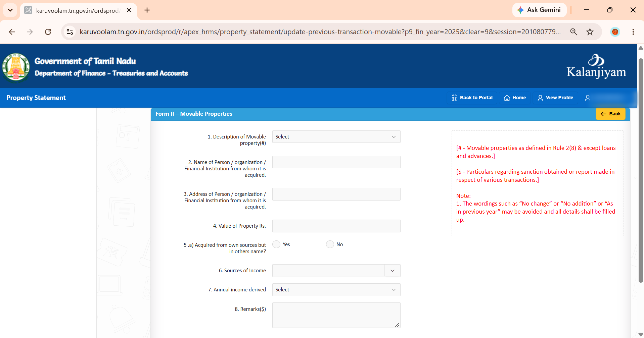Click the Sources of Income input box

tap(328, 271)
